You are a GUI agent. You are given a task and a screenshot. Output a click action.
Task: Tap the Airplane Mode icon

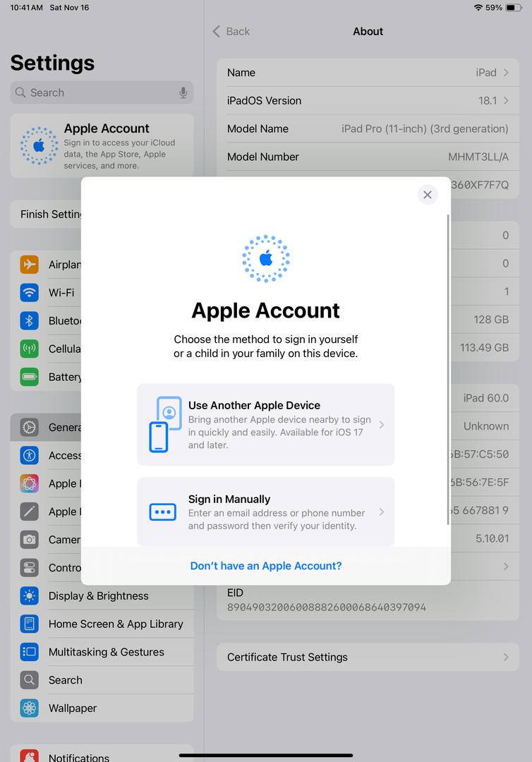pyautogui.click(x=29, y=265)
